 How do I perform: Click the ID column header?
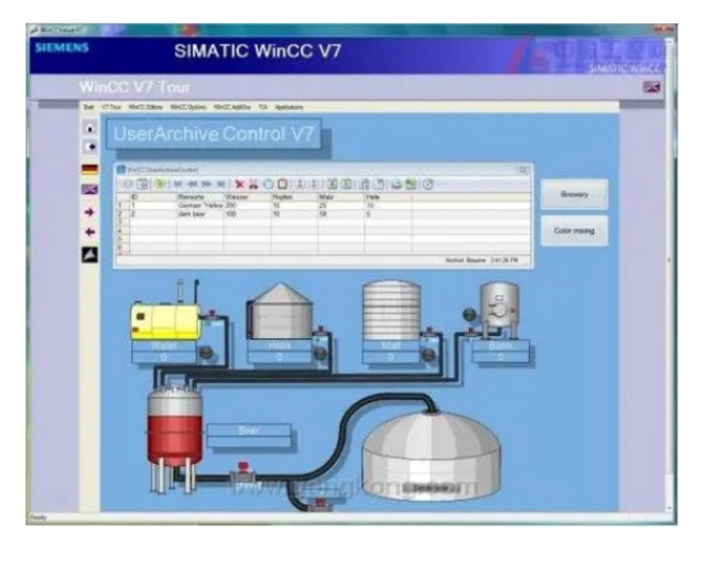click(153, 197)
